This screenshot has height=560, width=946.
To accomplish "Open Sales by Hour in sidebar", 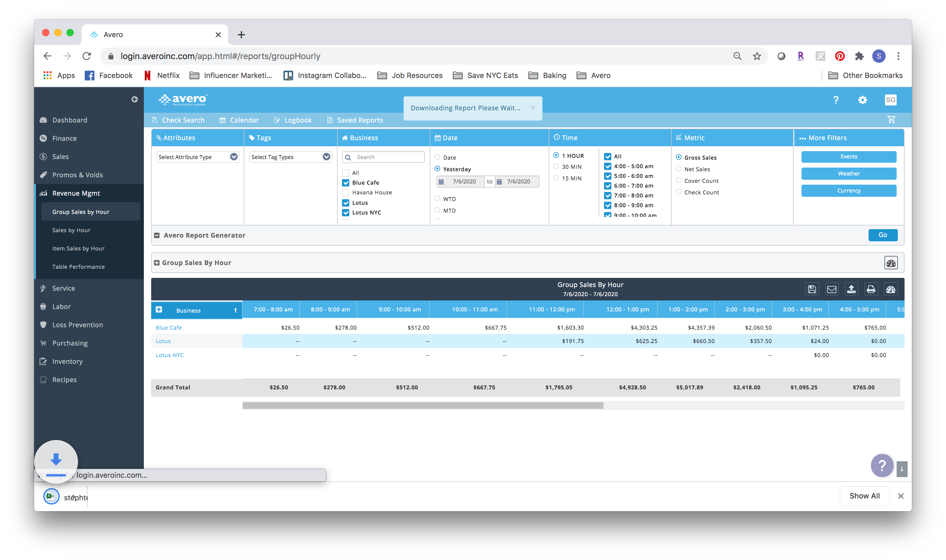I will tap(71, 230).
